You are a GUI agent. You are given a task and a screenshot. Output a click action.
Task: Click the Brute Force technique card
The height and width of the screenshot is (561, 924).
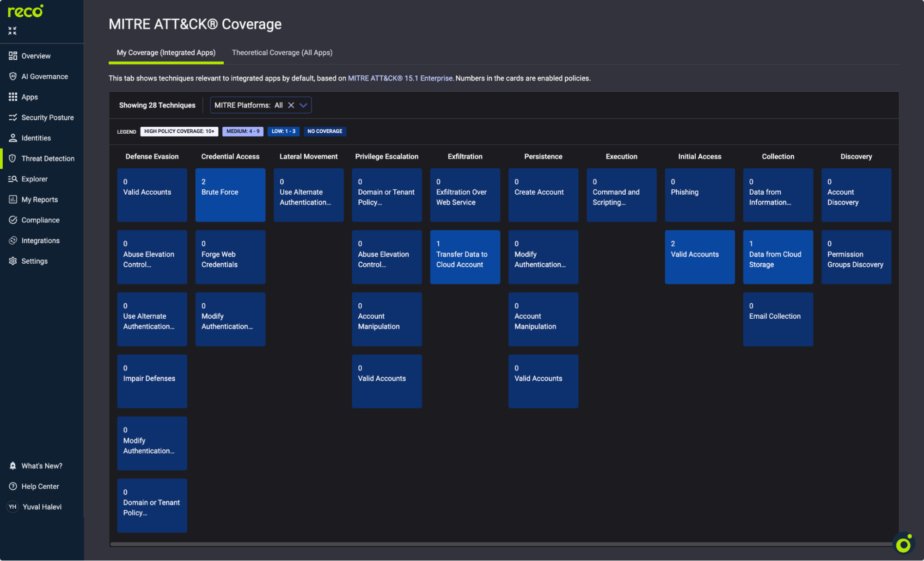(x=230, y=195)
